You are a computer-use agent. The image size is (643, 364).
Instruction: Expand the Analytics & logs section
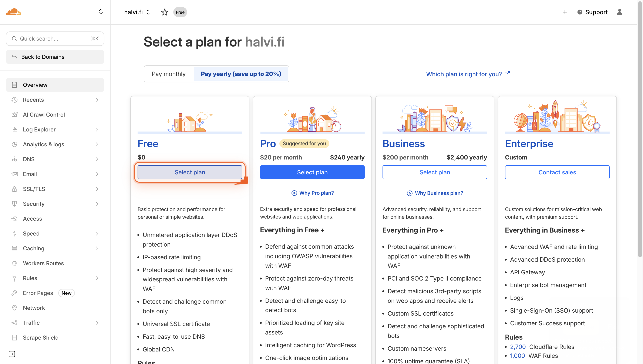(x=97, y=144)
